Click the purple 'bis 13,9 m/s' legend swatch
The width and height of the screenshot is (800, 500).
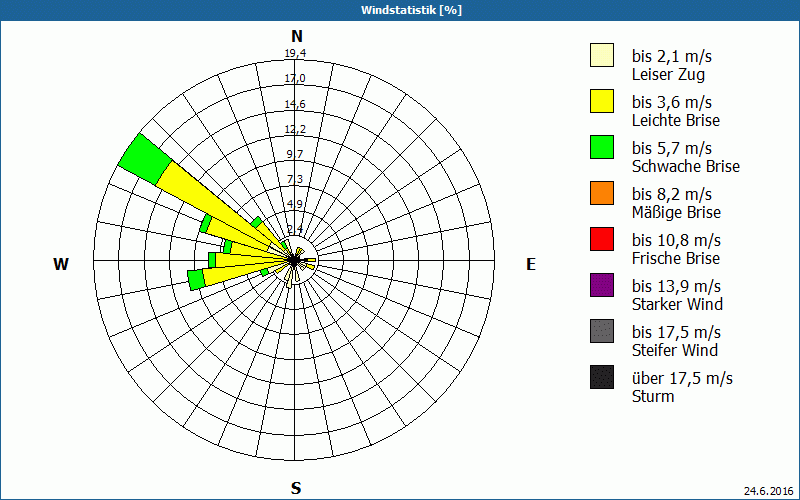[x=602, y=285]
